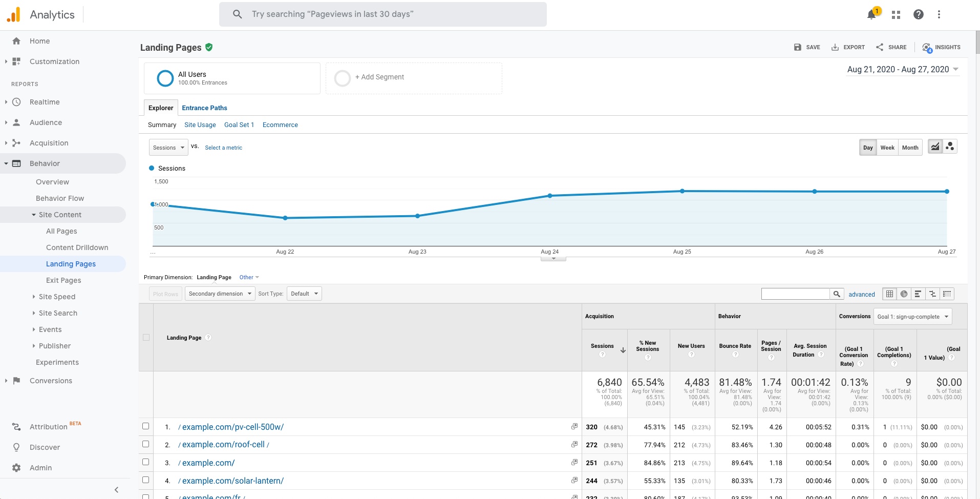The height and width of the screenshot is (499, 980).
Task: Select the example.com/solar-lantern/ row checkbox
Action: (146, 480)
